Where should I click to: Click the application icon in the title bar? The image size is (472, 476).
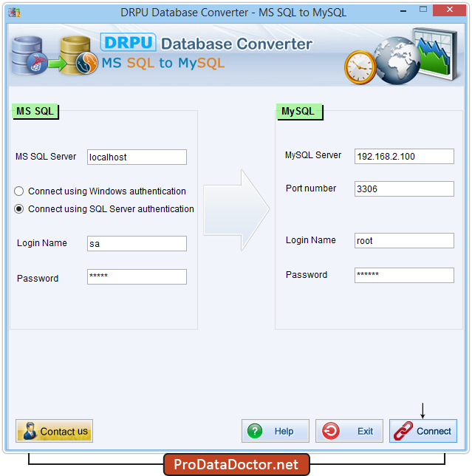[x=14, y=13]
